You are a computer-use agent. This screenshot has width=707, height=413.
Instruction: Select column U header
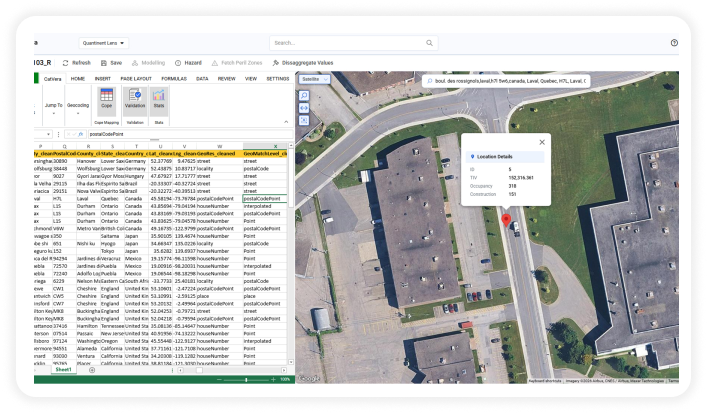click(x=160, y=147)
